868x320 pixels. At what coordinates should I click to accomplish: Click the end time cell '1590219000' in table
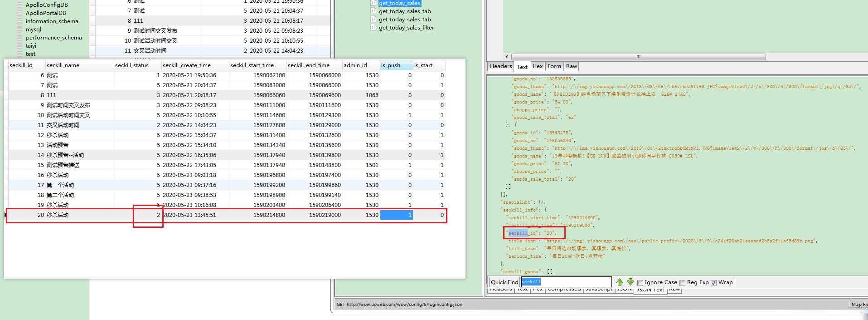pyautogui.click(x=315, y=215)
